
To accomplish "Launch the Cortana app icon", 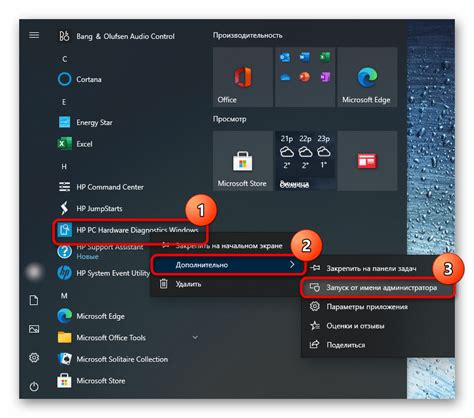I will (x=64, y=79).
